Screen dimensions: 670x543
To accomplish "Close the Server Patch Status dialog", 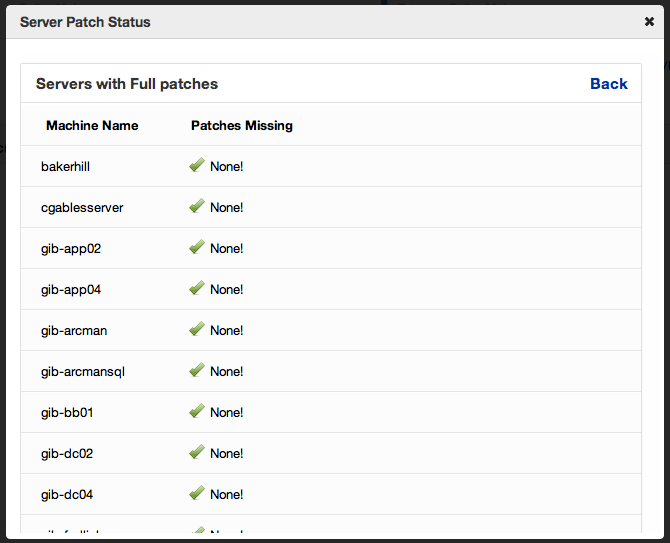I will (649, 21).
